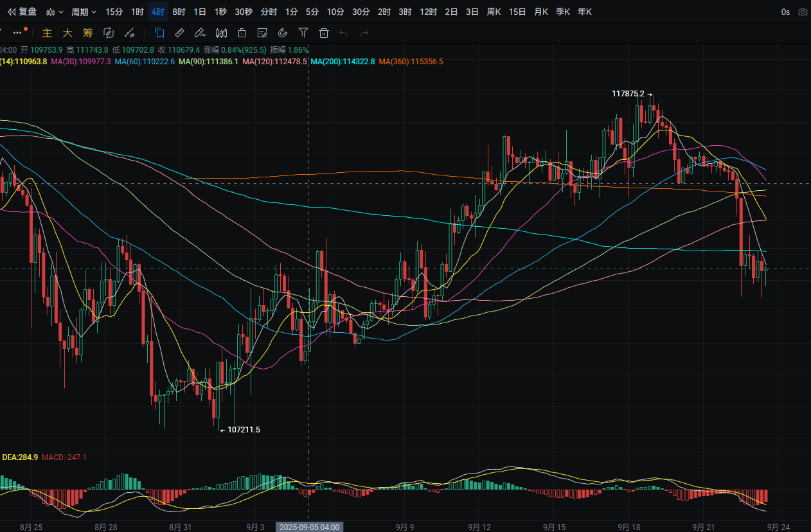Screen dimensions: 811x532
Task: Click the trash delete drawings icon
Action: pos(324,33)
